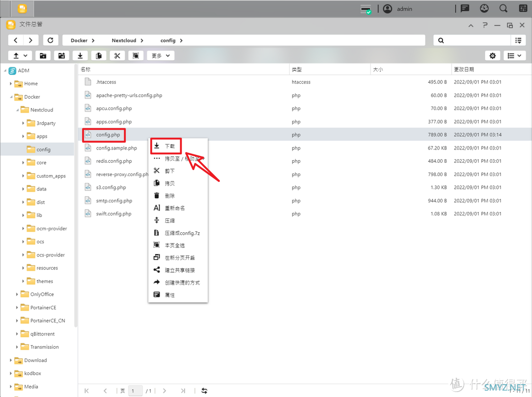
Task: Open the top bar global search icon
Action: point(503,8)
